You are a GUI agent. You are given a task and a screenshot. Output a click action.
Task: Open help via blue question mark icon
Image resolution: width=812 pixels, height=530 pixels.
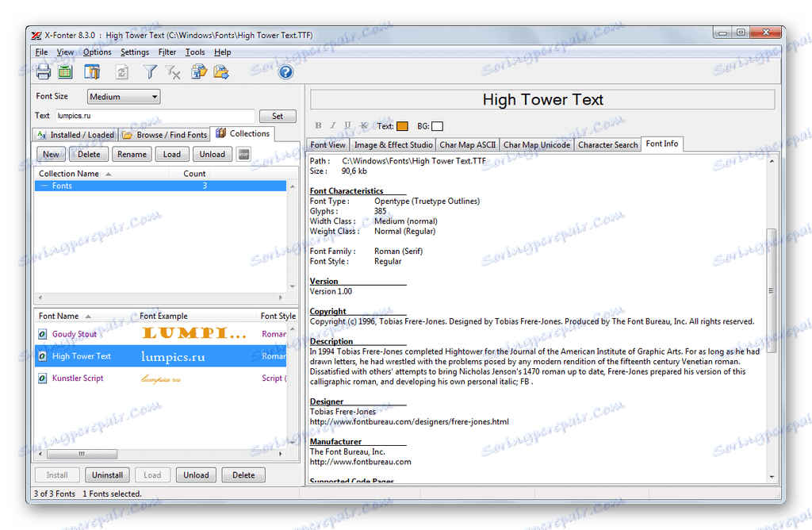[x=285, y=72]
